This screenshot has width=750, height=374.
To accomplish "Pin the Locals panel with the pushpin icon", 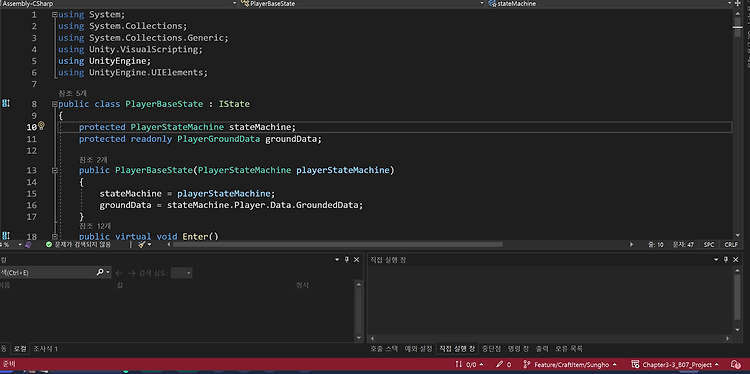I will [x=347, y=260].
